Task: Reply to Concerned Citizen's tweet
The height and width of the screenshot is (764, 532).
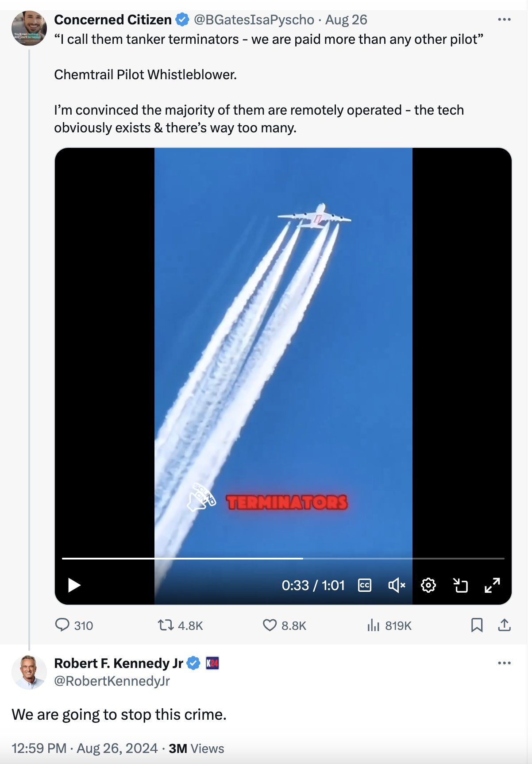Action: 62,625
